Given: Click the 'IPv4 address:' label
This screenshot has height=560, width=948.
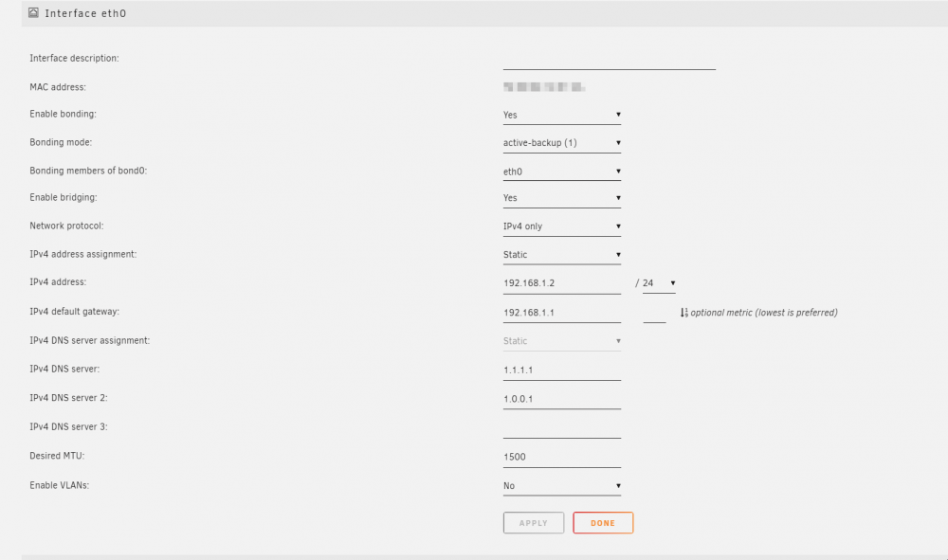Looking at the screenshot, I should 58,281.
